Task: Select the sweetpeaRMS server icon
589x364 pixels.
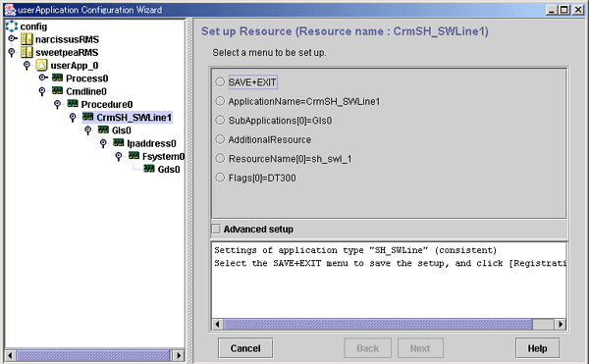Action: (x=27, y=52)
